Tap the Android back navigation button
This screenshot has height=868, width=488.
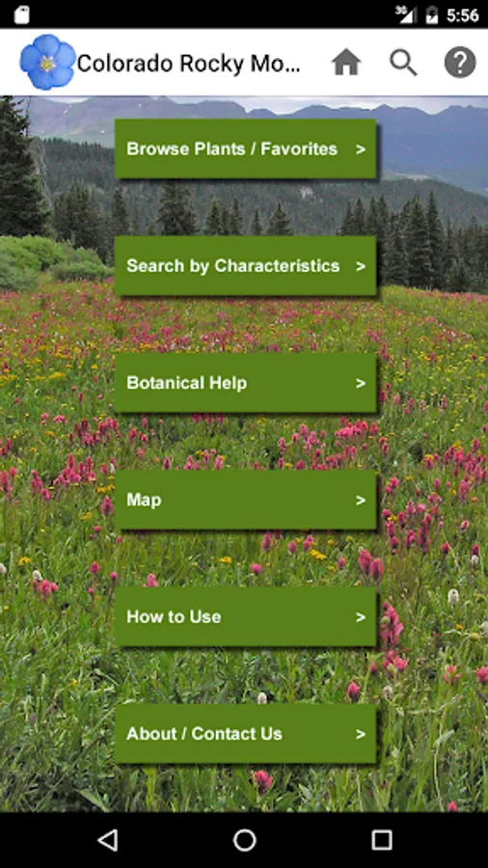pyautogui.click(x=107, y=840)
